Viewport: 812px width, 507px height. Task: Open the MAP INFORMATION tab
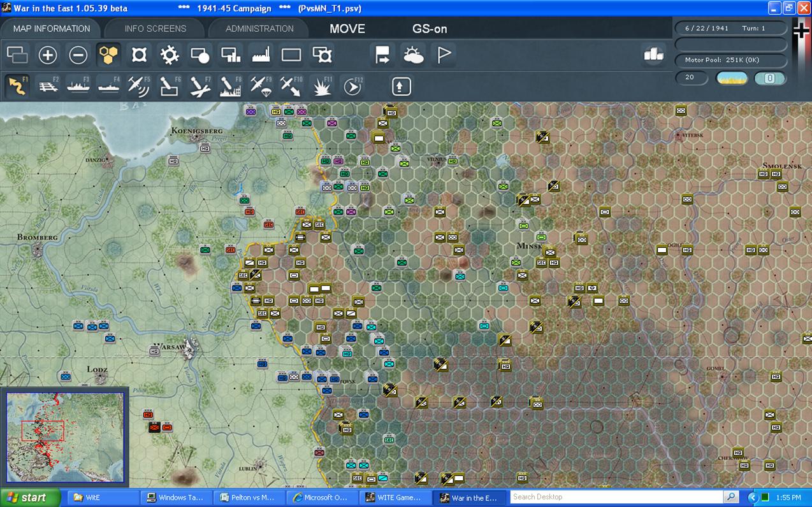pos(51,29)
